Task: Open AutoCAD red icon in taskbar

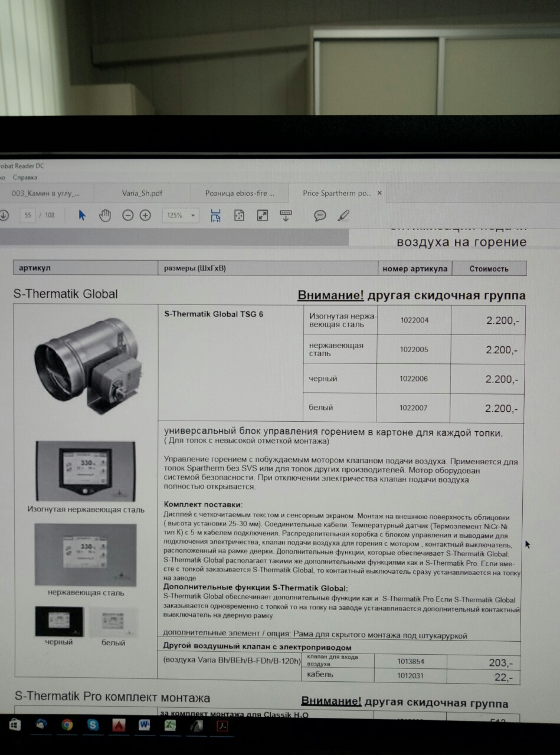Action: pos(119,726)
